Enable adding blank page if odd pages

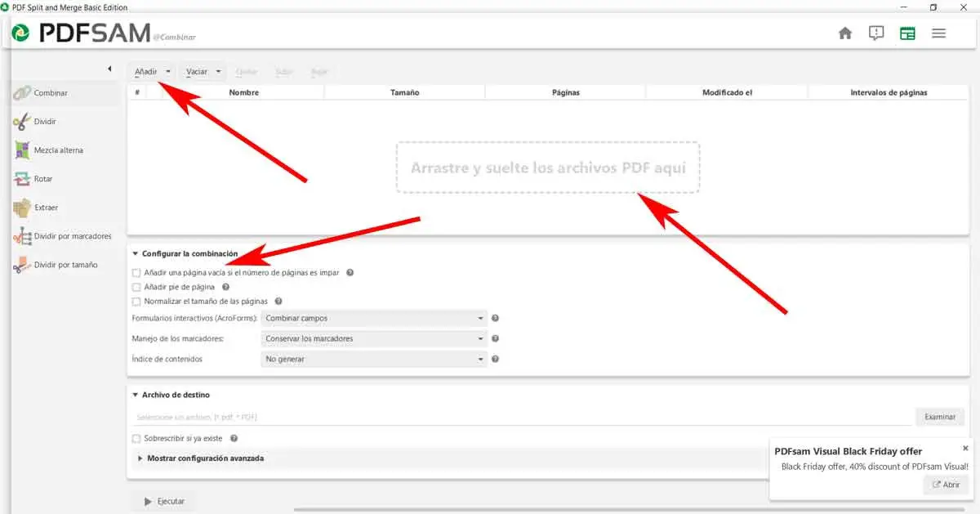click(x=136, y=273)
